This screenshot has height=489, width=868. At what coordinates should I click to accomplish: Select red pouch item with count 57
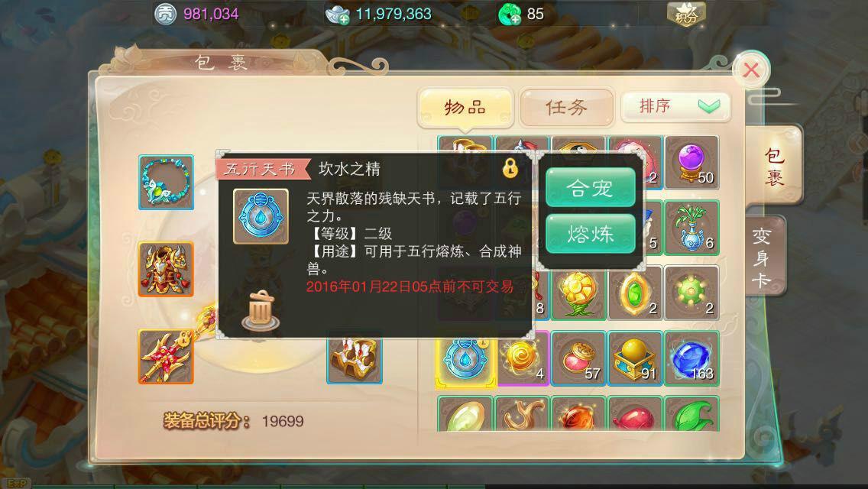(x=578, y=358)
